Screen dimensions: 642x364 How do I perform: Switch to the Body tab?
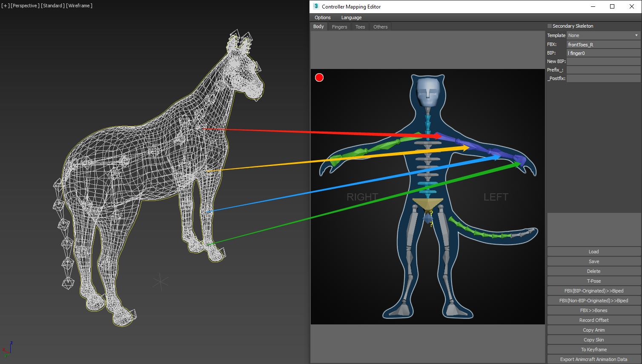click(318, 26)
